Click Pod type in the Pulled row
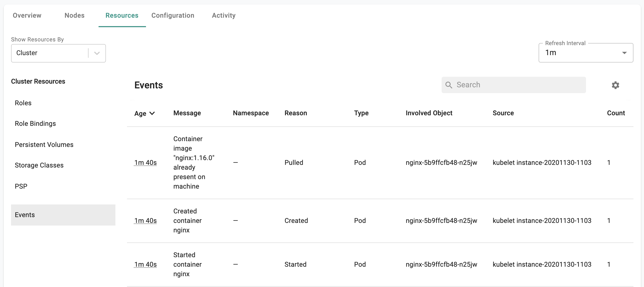644x287 pixels. 360,162
